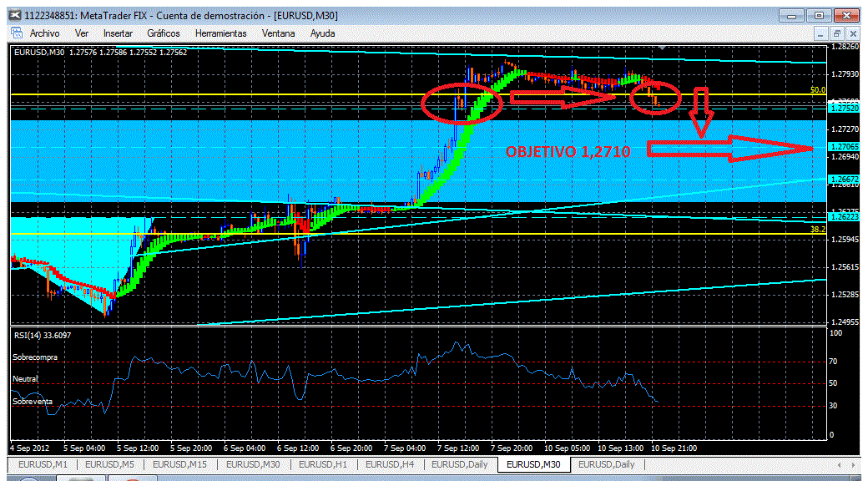Minimize the inner chart window
Image resolution: width=868 pixels, height=481 pixels.
[x=822, y=33]
